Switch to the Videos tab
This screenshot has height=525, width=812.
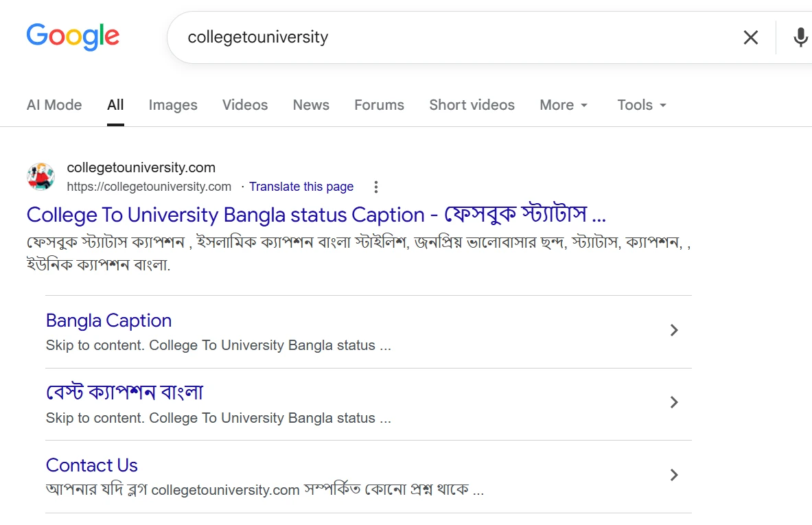[245, 105]
